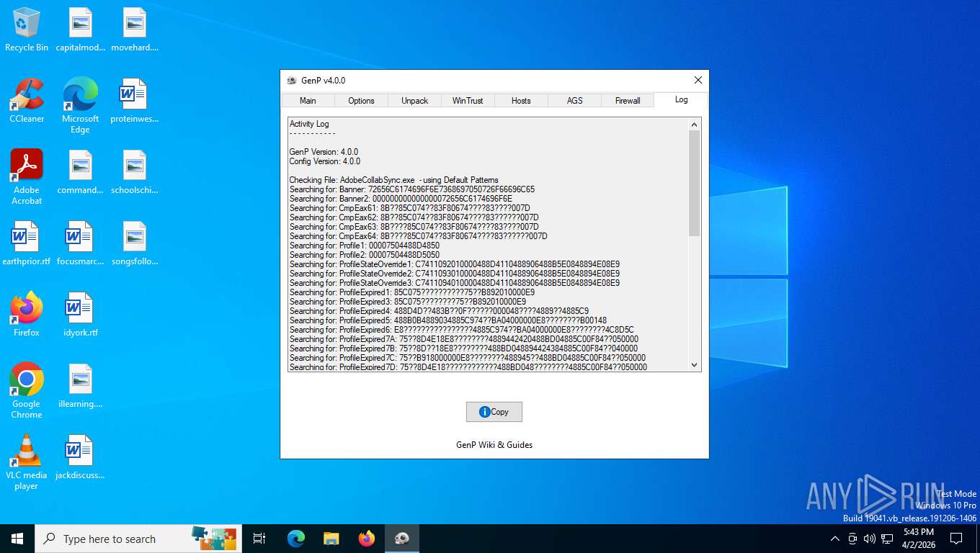The image size is (980, 553).
Task: Select the songsfollo... image file icon
Action: (x=134, y=243)
